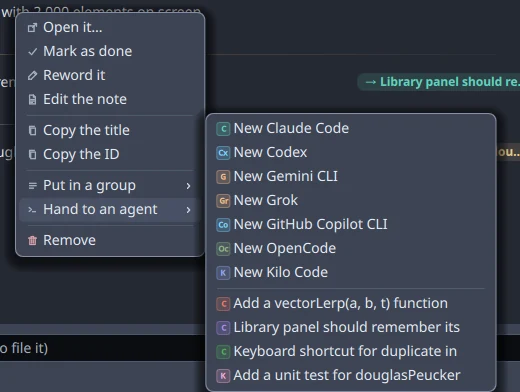This screenshot has height=392, width=520.
Task: Hand to Library panel should remember its
Action: coord(351,328)
